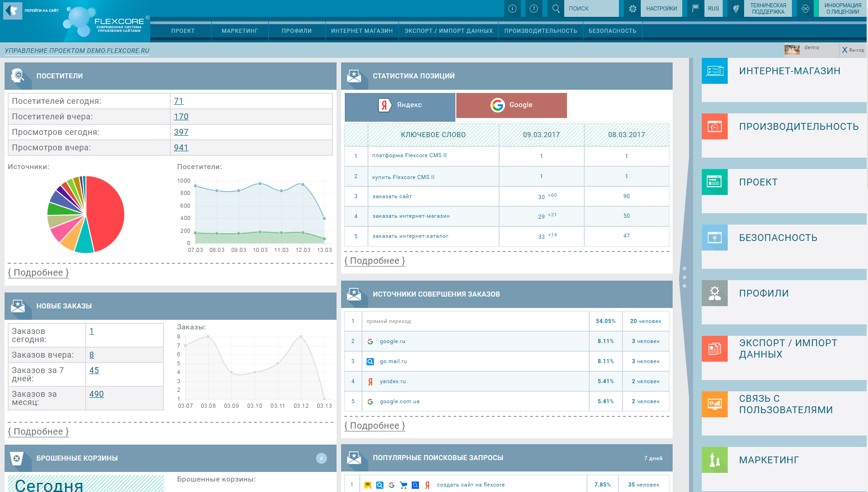Screen dimensions: 868x492
Task: Click the 'прямой переход' source row
Action: [x=507, y=321]
